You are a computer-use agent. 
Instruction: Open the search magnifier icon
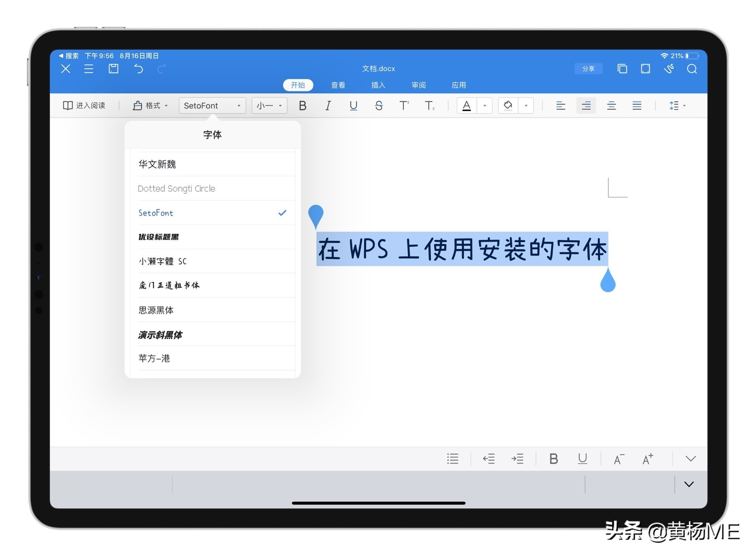[692, 69]
